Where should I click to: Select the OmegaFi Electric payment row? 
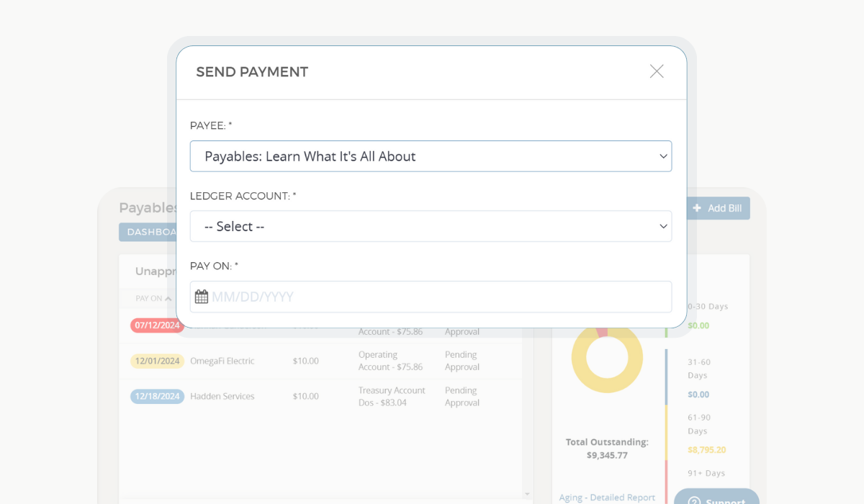324,361
